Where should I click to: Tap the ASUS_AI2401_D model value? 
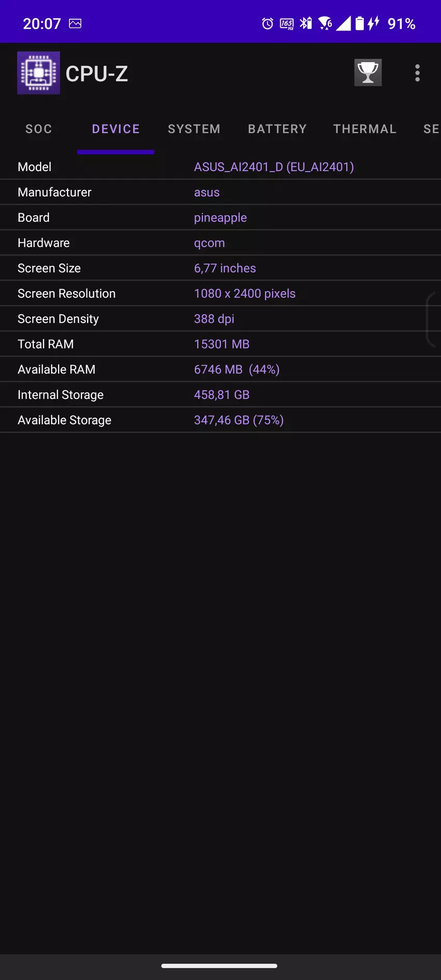click(x=273, y=167)
